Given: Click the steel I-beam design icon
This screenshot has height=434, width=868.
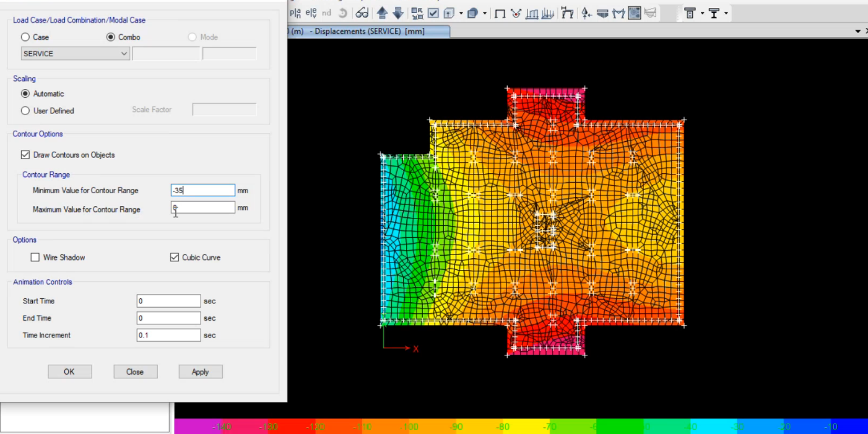Looking at the screenshot, I should 714,14.
